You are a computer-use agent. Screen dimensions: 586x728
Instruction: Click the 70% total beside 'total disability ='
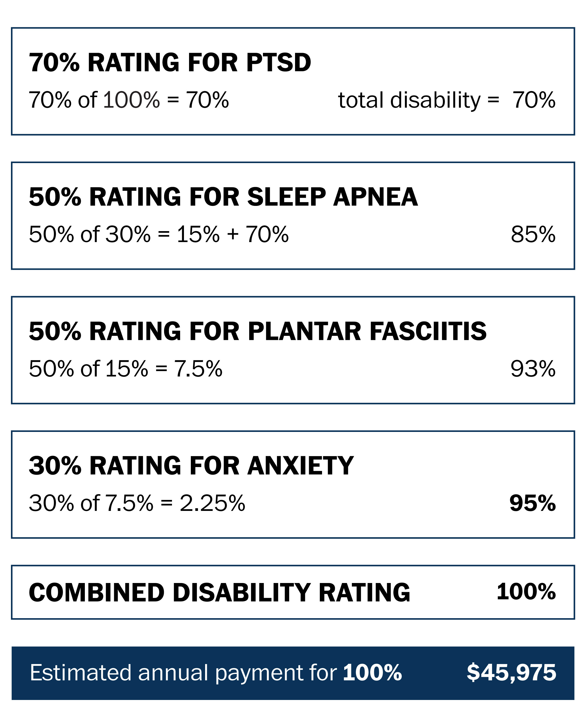[534, 100]
